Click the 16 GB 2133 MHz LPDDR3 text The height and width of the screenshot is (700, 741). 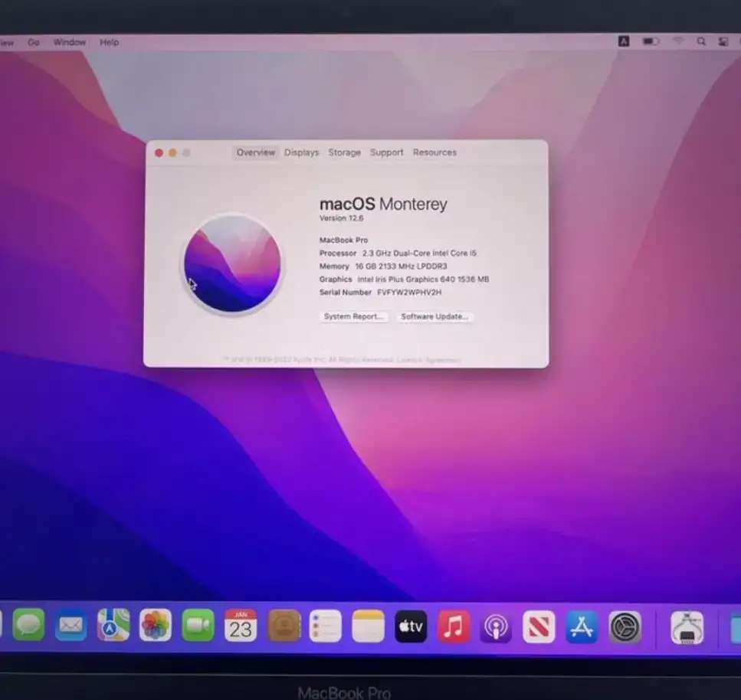[402, 267]
